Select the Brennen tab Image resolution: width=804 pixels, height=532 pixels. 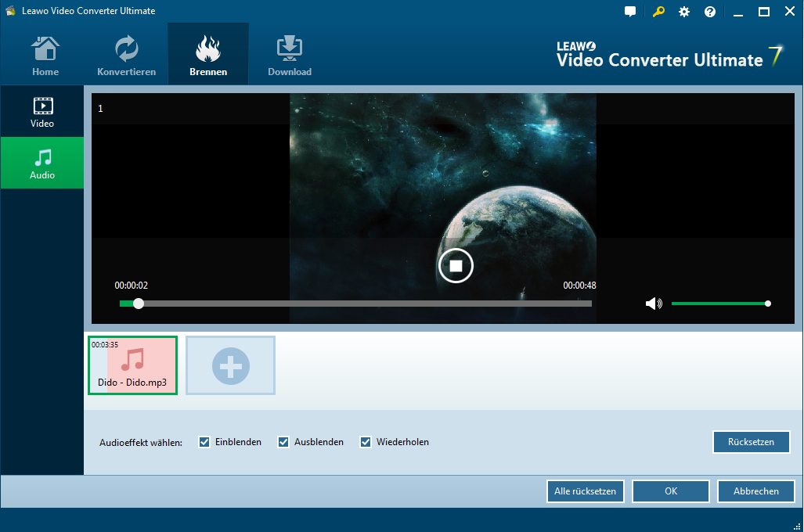pos(208,56)
